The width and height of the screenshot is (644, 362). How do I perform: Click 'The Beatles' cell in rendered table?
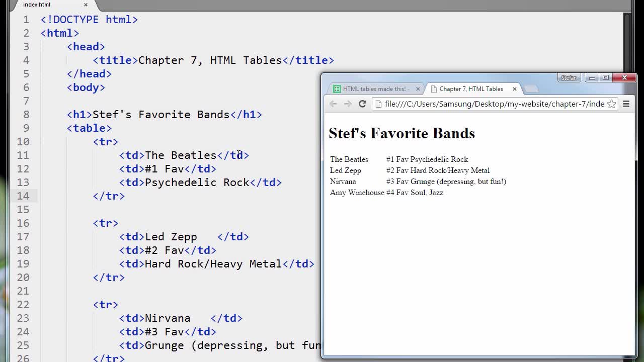click(349, 159)
